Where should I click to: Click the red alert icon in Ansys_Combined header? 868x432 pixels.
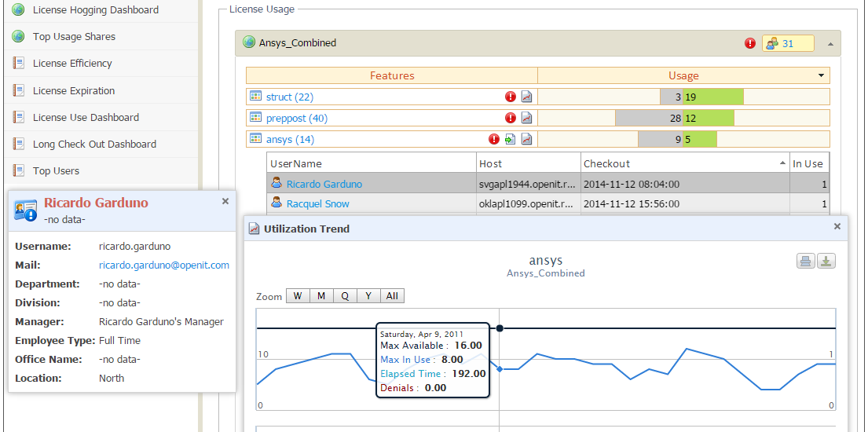click(x=750, y=43)
